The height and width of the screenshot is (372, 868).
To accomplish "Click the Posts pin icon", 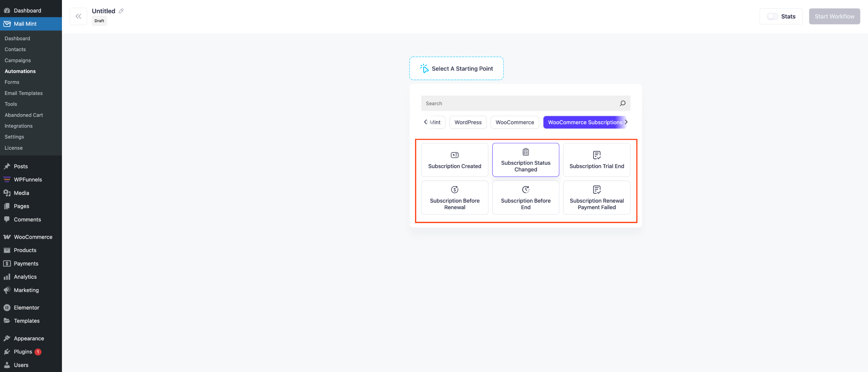I will (7, 167).
